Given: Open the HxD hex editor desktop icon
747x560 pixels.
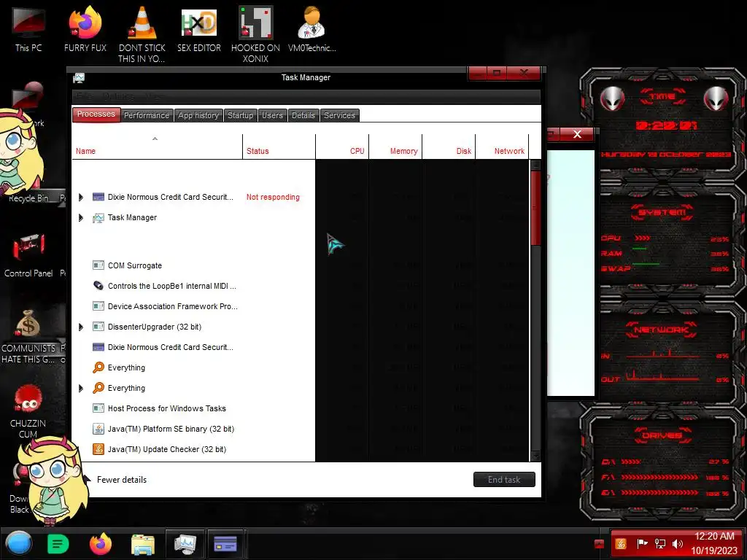Looking at the screenshot, I should tap(199, 28).
